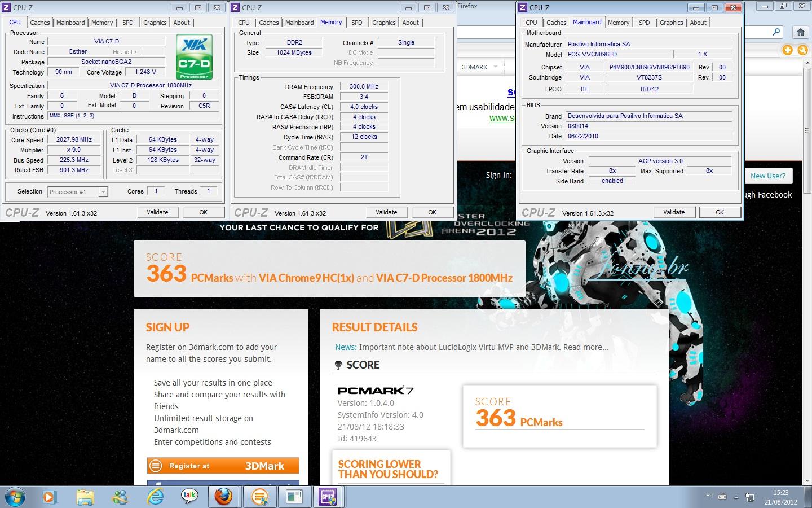Viewport: 812px width, 508px height.
Task: Click the Register at 3DMark button
Action: [x=223, y=466]
